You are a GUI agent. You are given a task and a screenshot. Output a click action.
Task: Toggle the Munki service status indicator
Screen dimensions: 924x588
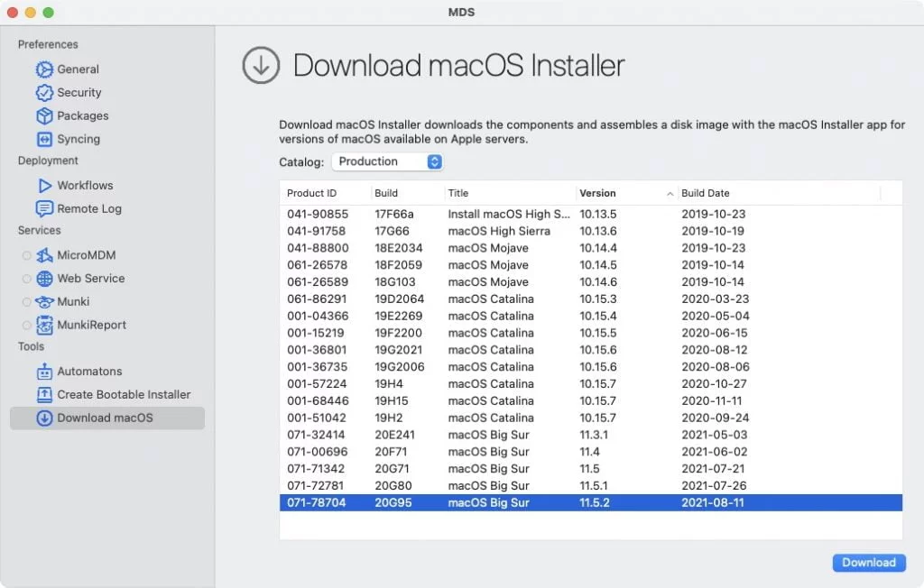point(26,302)
